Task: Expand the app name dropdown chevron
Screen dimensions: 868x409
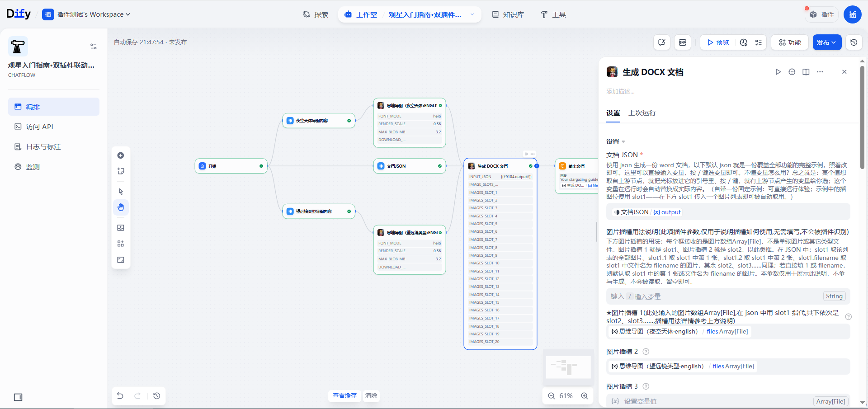Action: (x=472, y=14)
